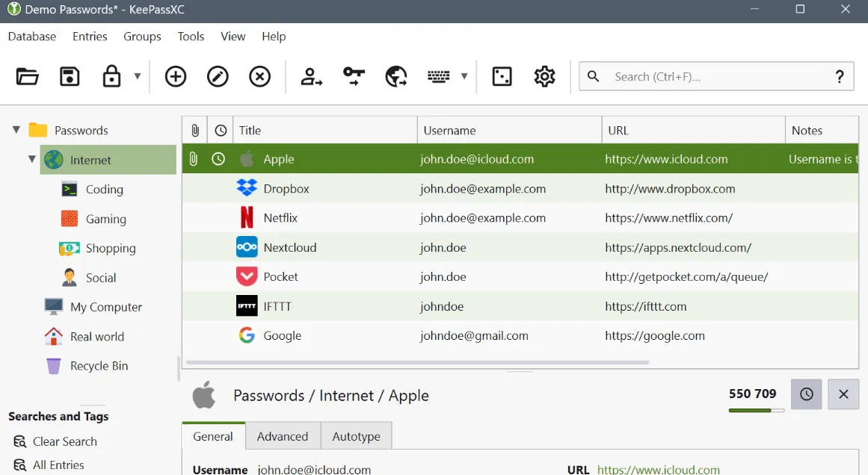Open the password generator
Viewport: 868px width, 475px height.
[x=502, y=76]
